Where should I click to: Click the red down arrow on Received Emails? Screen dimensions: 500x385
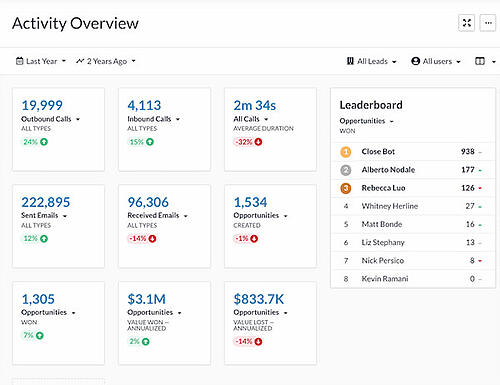(x=152, y=239)
